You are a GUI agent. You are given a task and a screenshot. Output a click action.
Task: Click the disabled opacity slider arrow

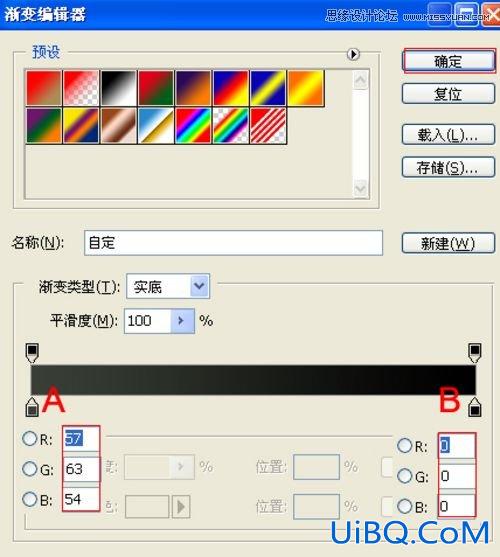click(181, 467)
